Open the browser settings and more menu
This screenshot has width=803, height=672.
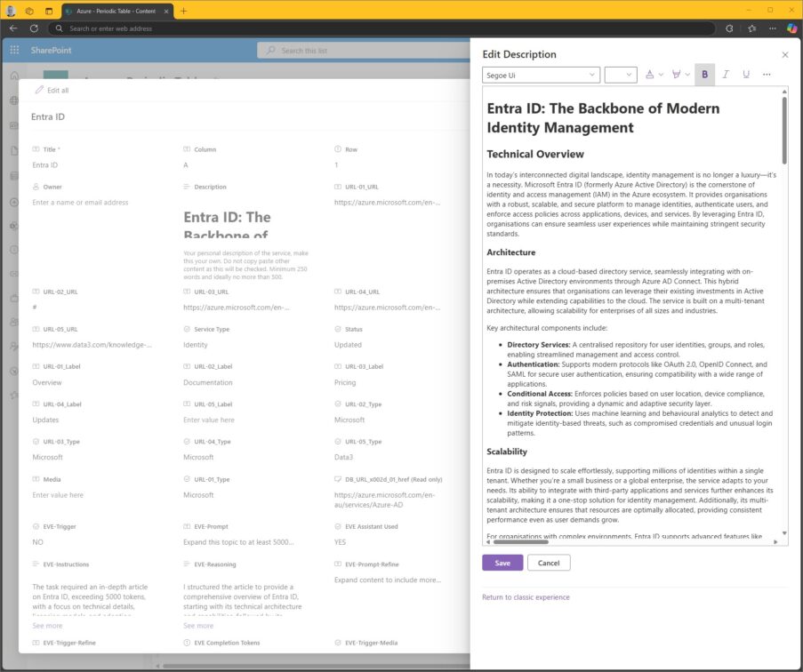pos(772,28)
